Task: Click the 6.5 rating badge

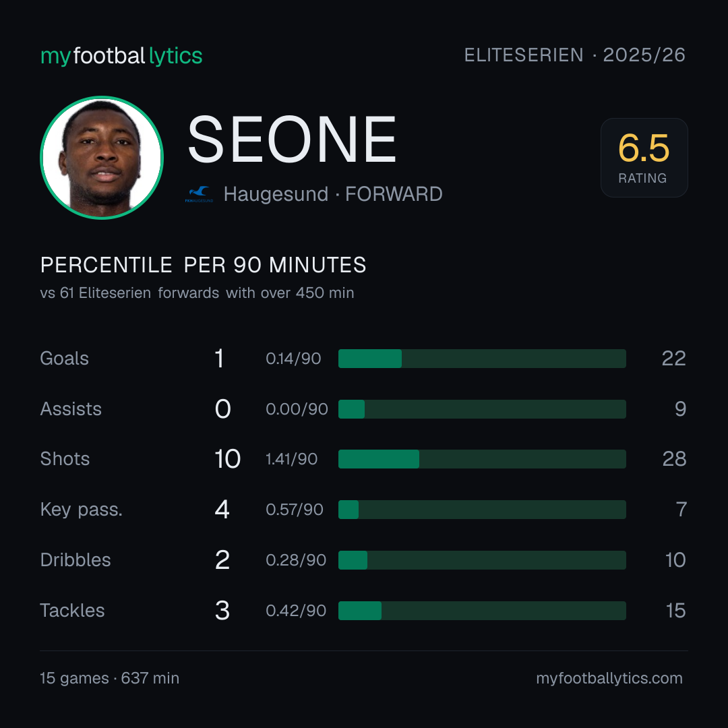Action: click(x=644, y=157)
